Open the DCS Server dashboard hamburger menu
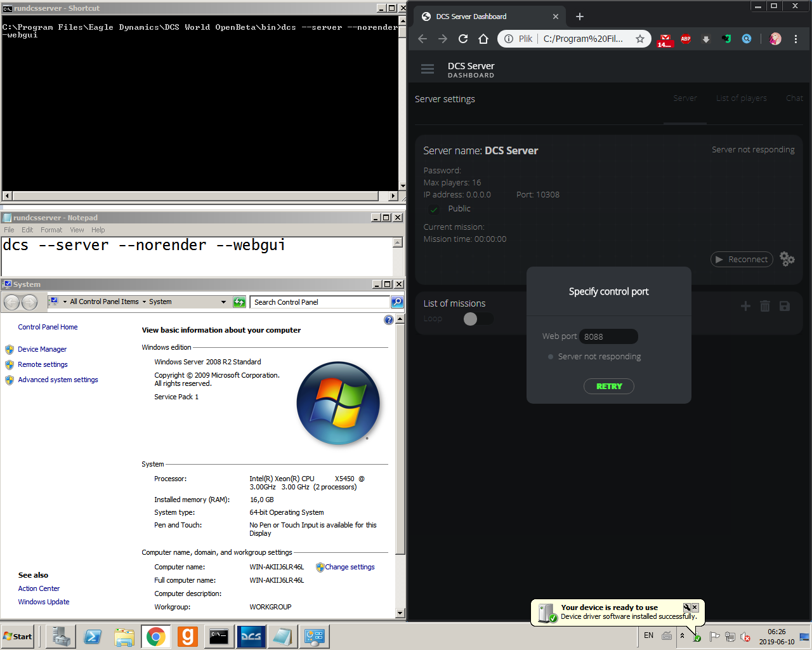Viewport: 812px width, 650px height. tap(428, 69)
